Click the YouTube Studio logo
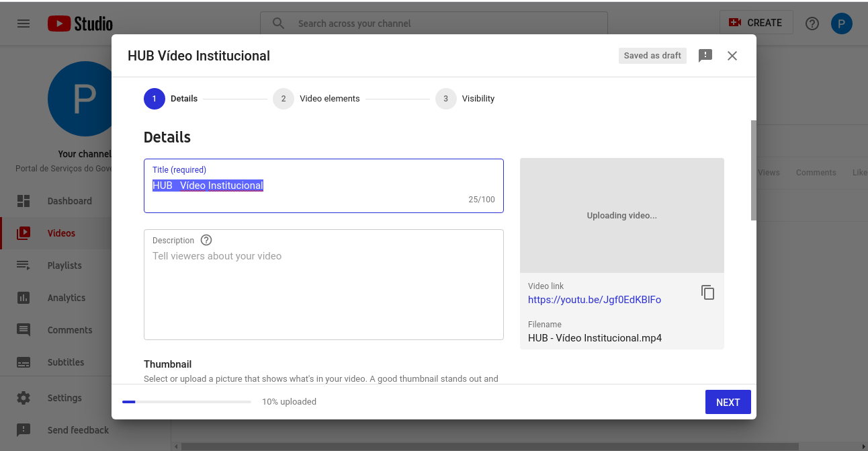Viewport: 868px width, 451px height. (80, 24)
